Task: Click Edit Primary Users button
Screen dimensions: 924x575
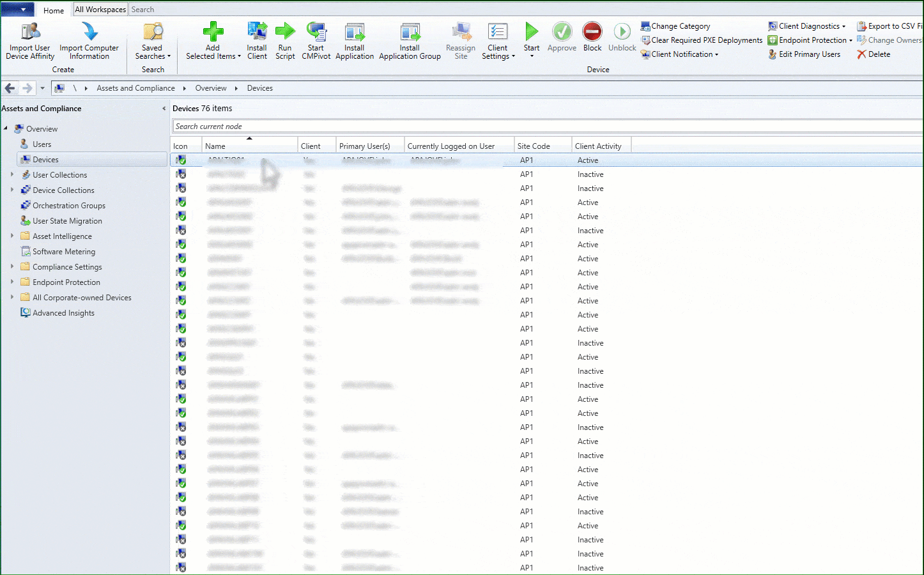Action: click(809, 54)
